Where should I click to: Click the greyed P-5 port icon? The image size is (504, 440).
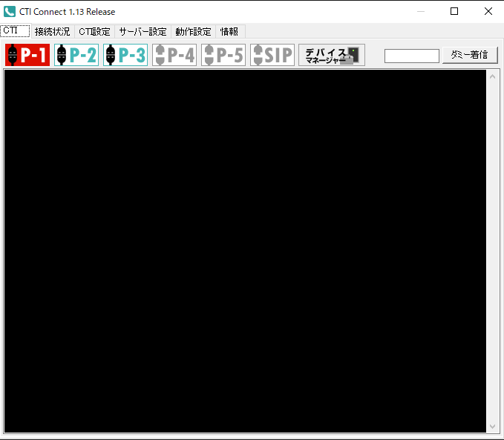[223, 55]
